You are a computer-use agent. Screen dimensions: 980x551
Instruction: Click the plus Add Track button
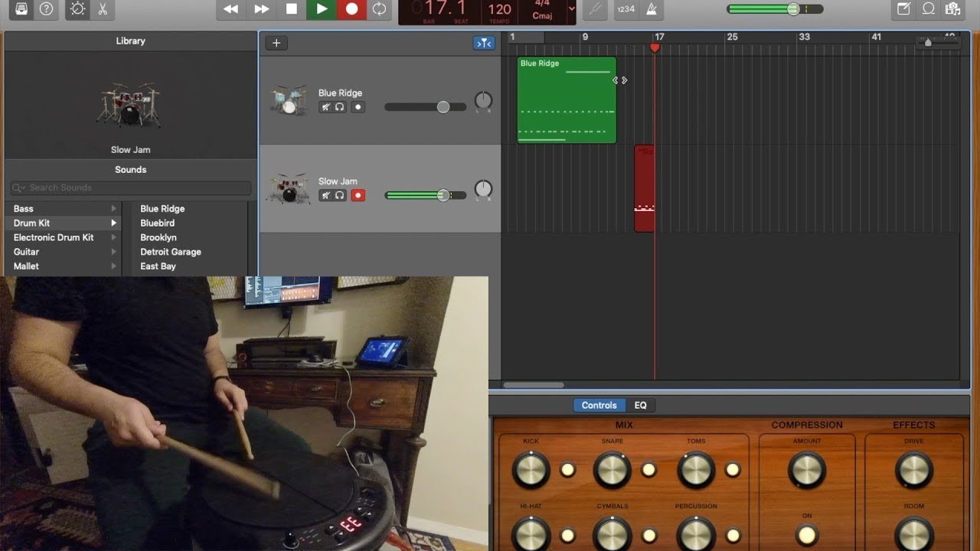point(276,43)
